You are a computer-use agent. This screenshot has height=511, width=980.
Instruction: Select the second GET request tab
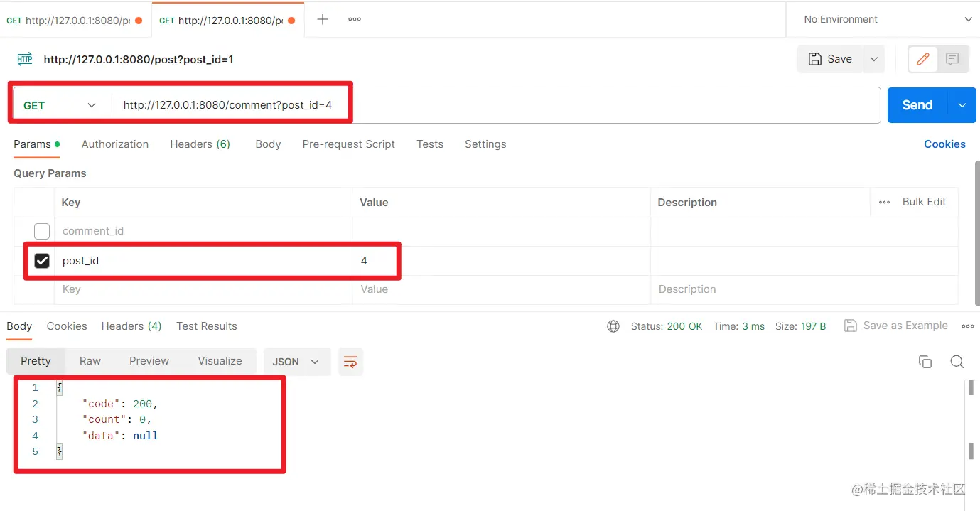click(227, 21)
